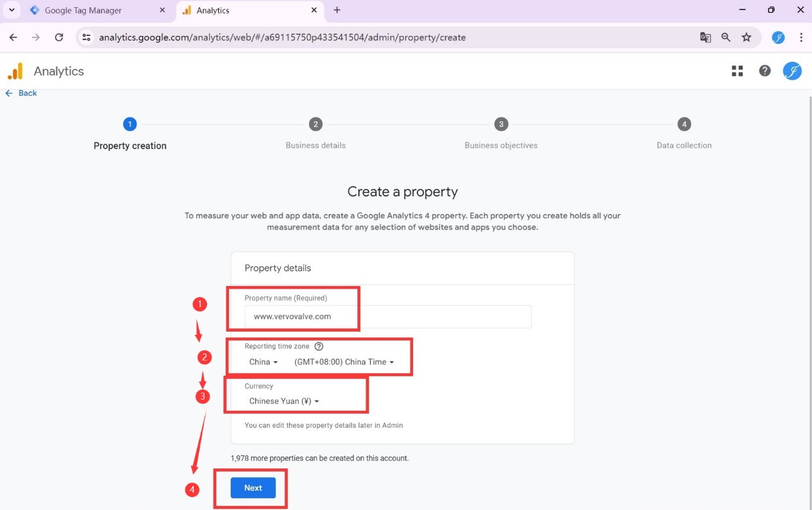Open the (GMT+08:00) China Time dropdown
This screenshot has width=812, height=510.
[344, 362]
